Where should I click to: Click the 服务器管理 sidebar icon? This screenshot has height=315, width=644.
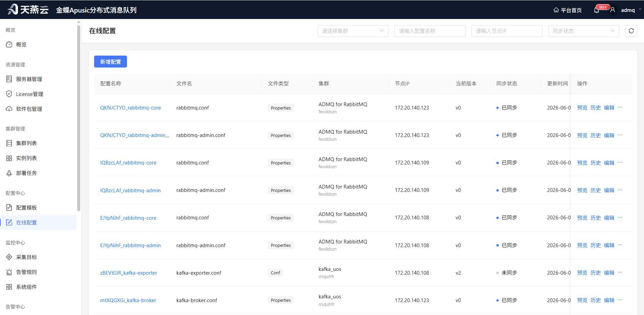tap(9, 79)
